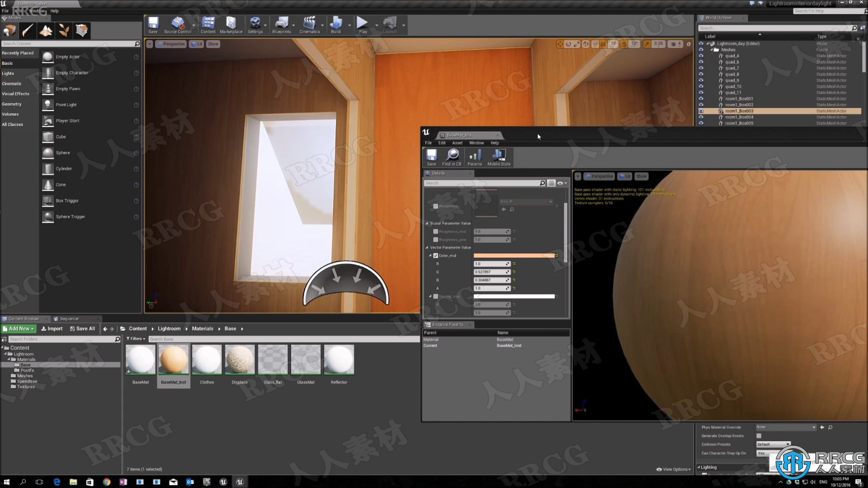Click the Build lighting icon

pos(335,25)
